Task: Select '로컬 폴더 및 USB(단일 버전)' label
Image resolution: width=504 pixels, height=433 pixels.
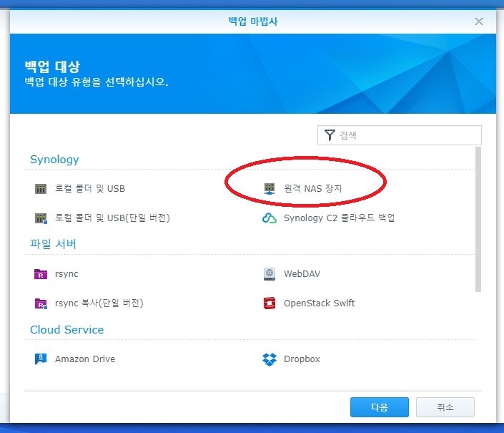Action: (112, 218)
